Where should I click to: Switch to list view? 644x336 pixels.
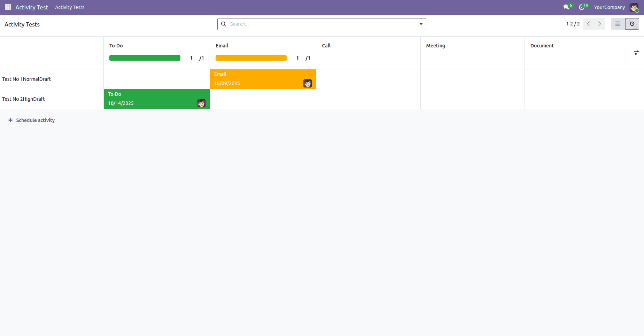coord(618,24)
